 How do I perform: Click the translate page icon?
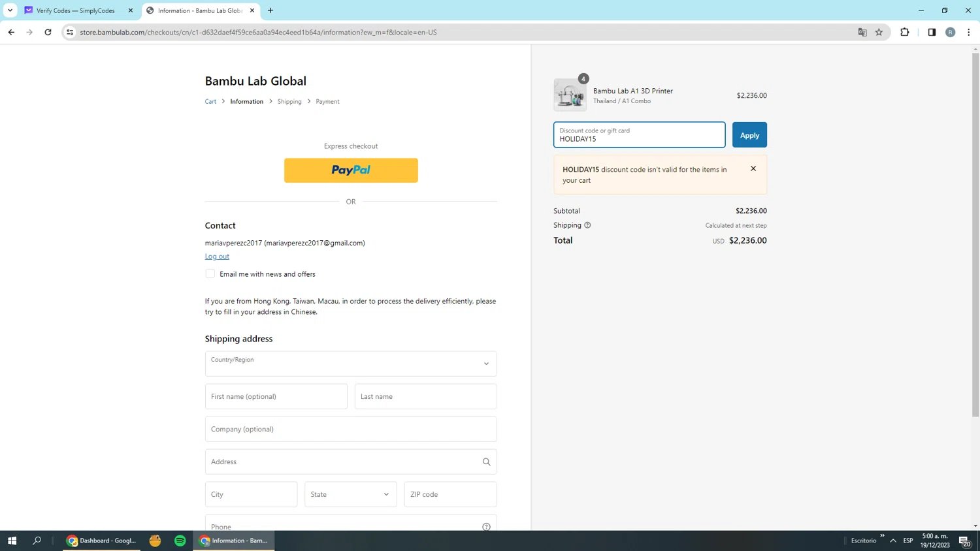(x=862, y=32)
